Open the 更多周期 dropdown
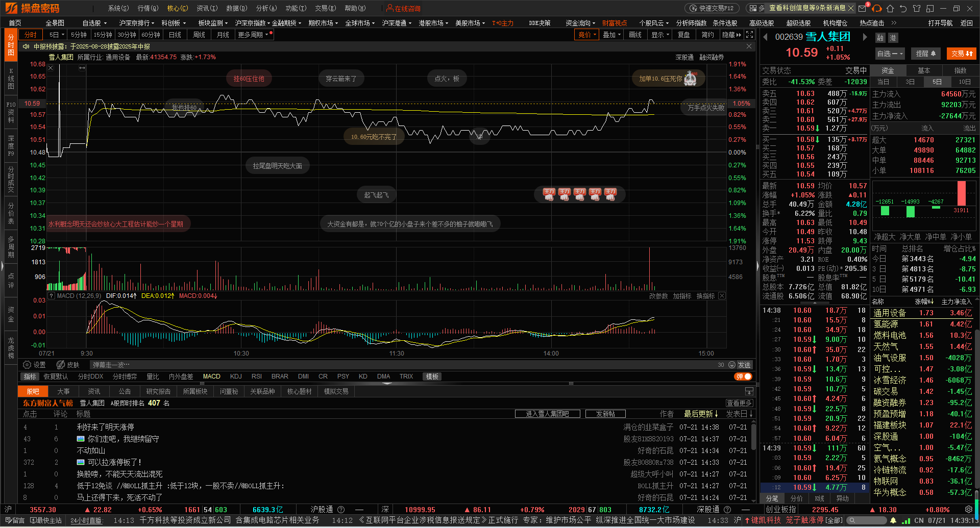This screenshot has width=980, height=528. pos(254,35)
